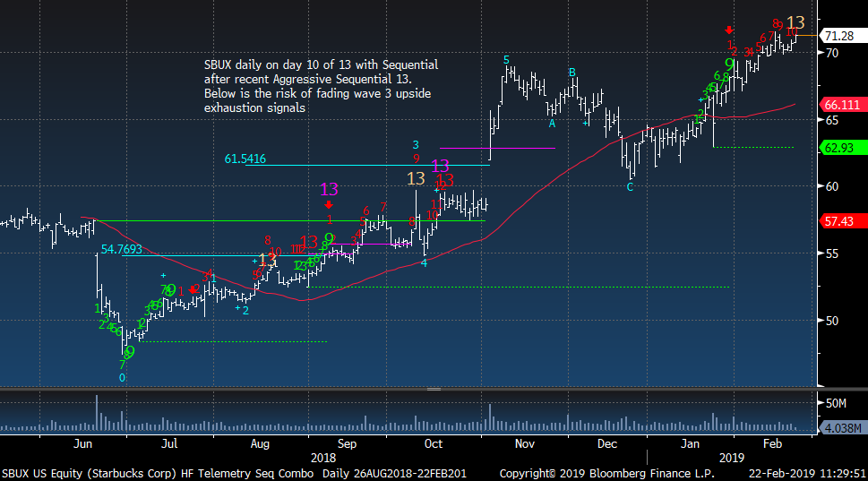The height and width of the screenshot is (481, 868).
Task: Click the 50 price axis tick
Action: [x=831, y=321]
